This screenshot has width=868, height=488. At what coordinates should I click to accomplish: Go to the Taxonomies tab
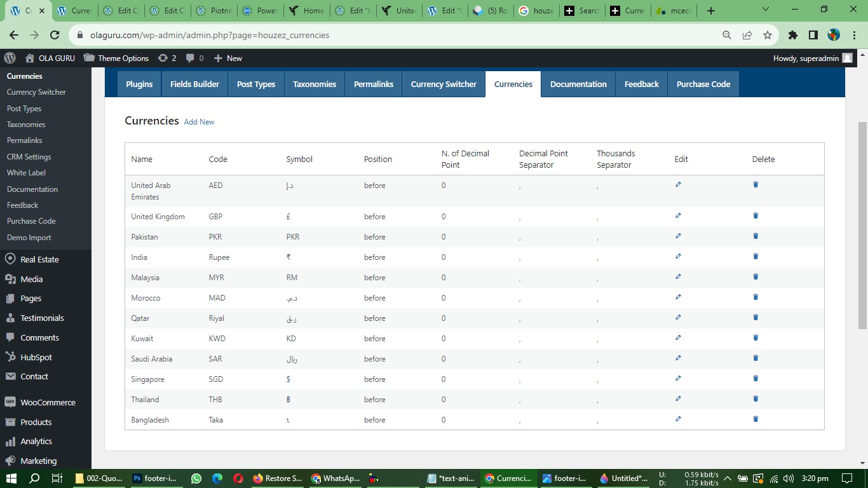(315, 84)
